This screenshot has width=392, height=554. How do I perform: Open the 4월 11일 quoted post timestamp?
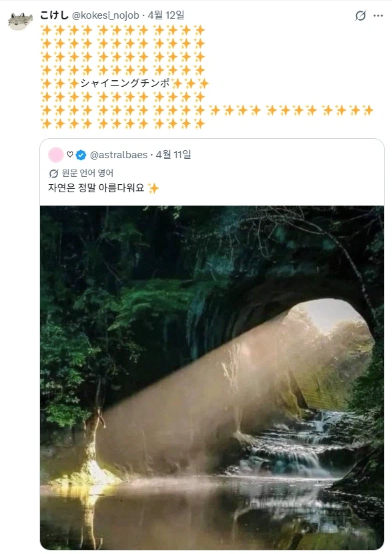[x=173, y=154]
